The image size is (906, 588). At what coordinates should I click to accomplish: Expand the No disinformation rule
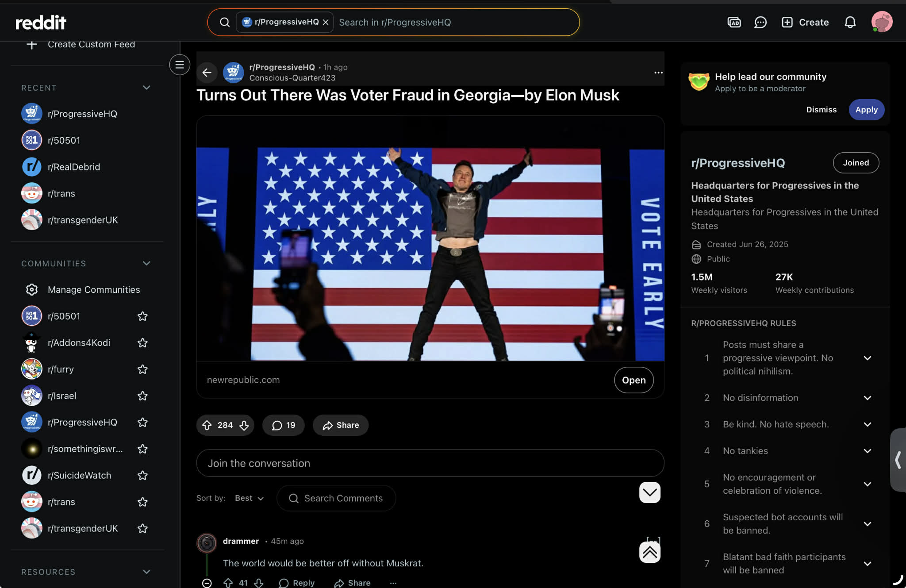click(x=868, y=398)
